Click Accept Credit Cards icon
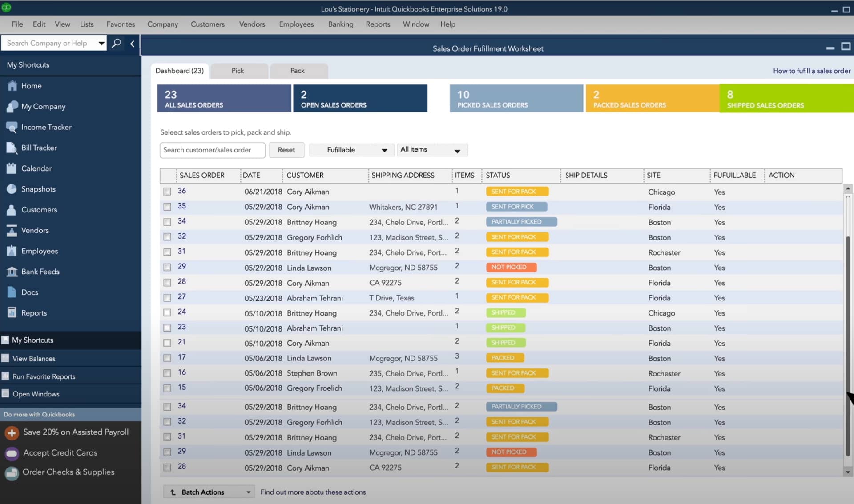This screenshot has width=854, height=504. coord(12,453)
